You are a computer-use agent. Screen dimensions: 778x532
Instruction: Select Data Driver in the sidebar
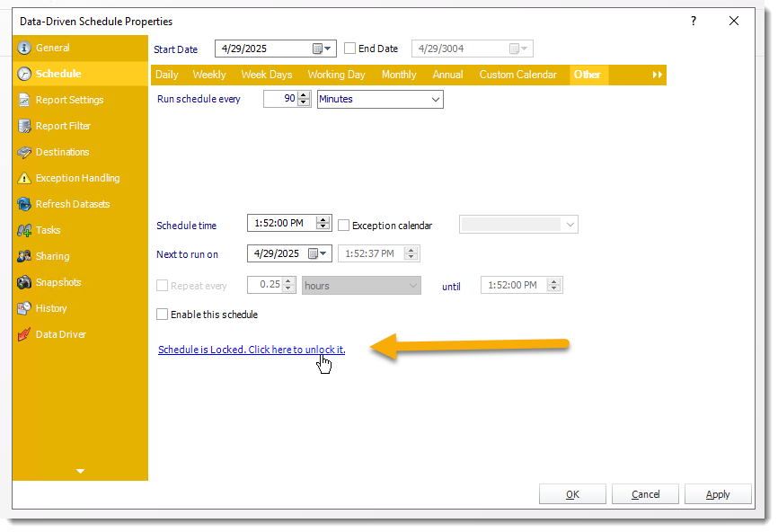coord(60,334)
